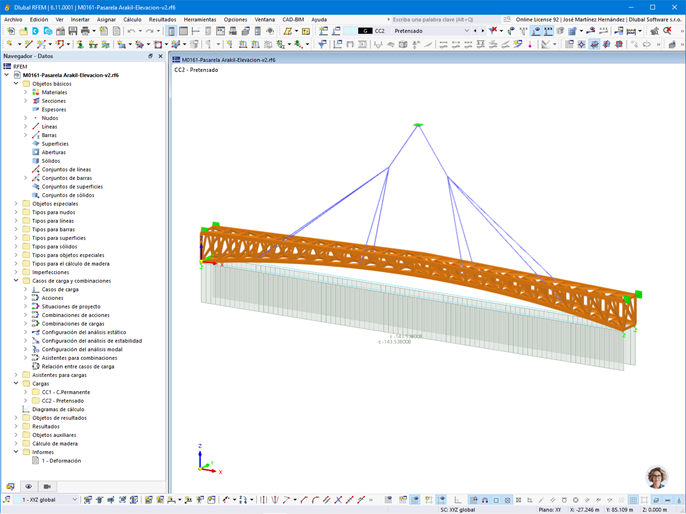
Task: Expand the Secciones tree node
Action: pos(25,101)
